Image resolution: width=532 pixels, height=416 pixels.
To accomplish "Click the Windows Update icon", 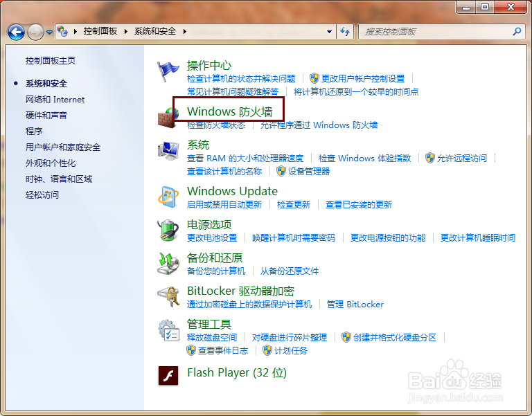I will coord(168,197).
